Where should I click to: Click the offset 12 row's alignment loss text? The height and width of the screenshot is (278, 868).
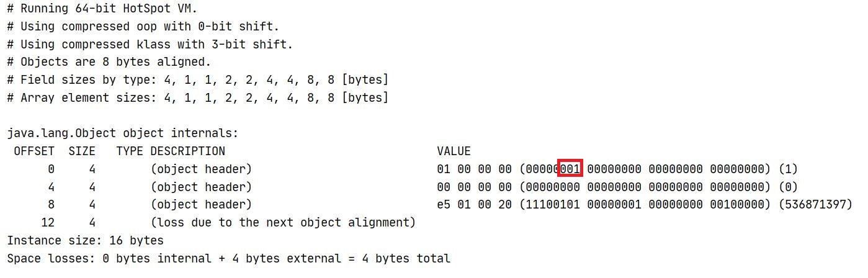[x=283, y=222]
